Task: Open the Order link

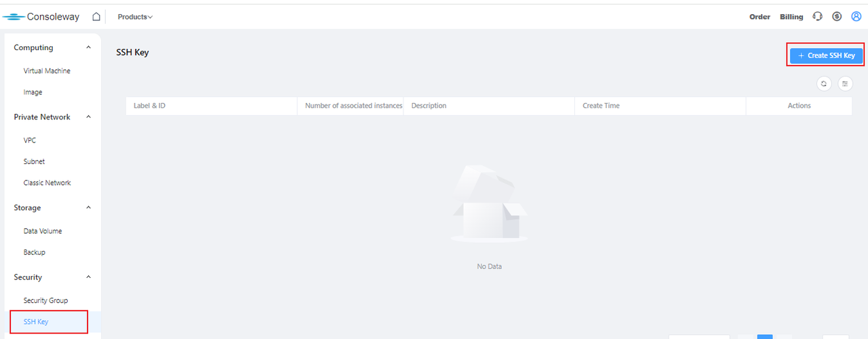Action: click(759, 17)
